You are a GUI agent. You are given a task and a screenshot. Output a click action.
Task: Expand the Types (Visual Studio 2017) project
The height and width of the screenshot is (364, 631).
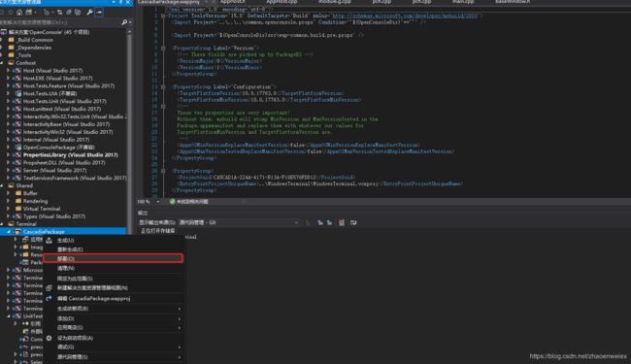[8, 216]
